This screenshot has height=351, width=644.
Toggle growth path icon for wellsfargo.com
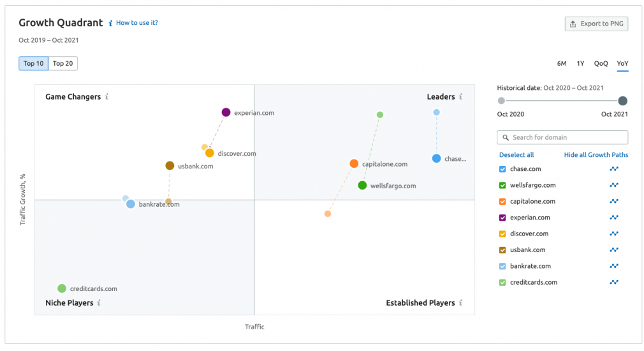[614, 185]
